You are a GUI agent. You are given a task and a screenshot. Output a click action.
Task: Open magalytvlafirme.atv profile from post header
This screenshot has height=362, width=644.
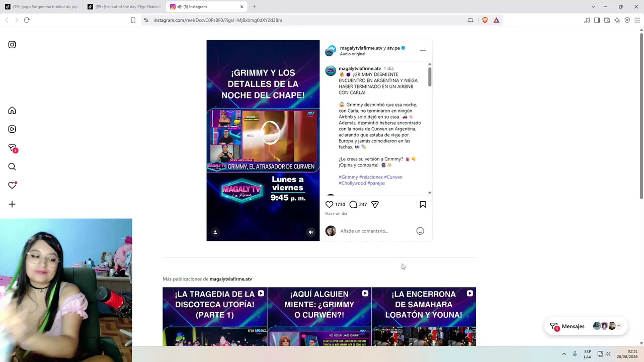coord(361,48)
